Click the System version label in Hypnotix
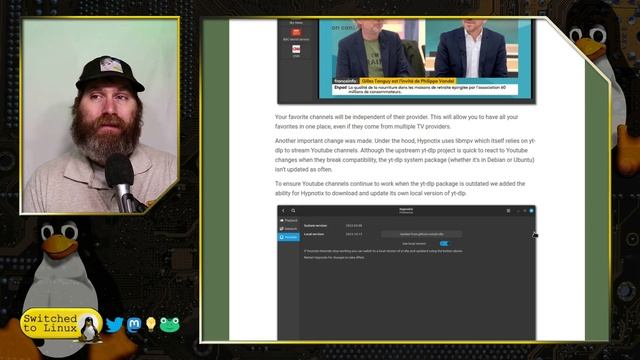The width and height of the screenshot is (640, 360). pyautogui.click(x=315, y=226)
